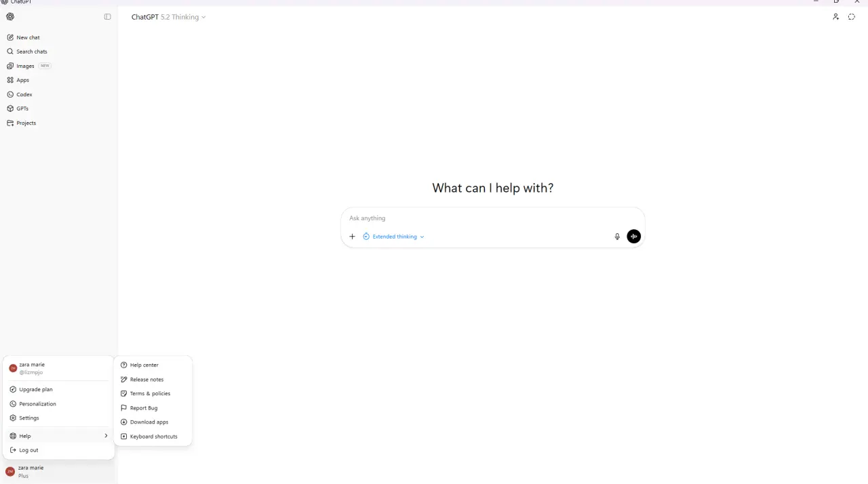Click the ChatGPT logo icon in sidebar
868x484 pixels.
coord(10,17)
